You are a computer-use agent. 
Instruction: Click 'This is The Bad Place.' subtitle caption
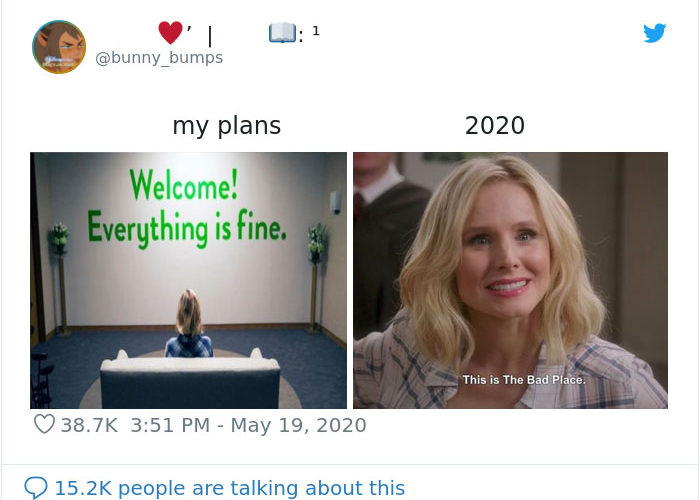point(524,380)
